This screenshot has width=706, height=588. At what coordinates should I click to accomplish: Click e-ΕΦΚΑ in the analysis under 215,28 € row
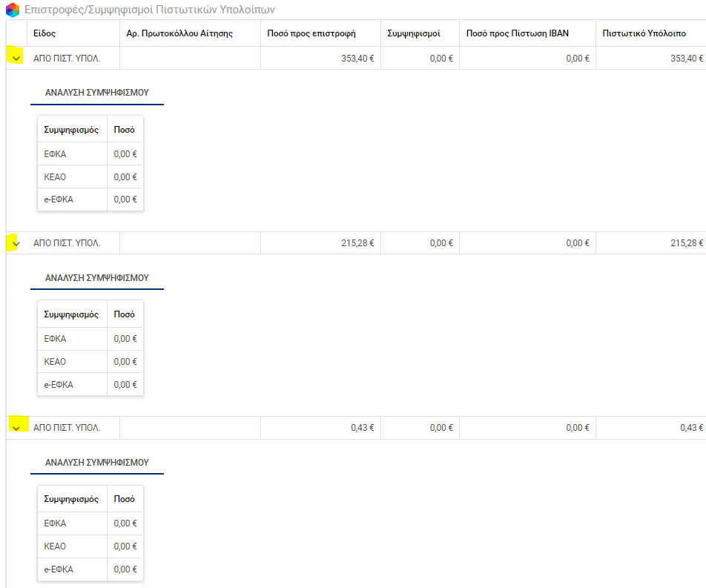pyautogui.click(x=59, y=385)
